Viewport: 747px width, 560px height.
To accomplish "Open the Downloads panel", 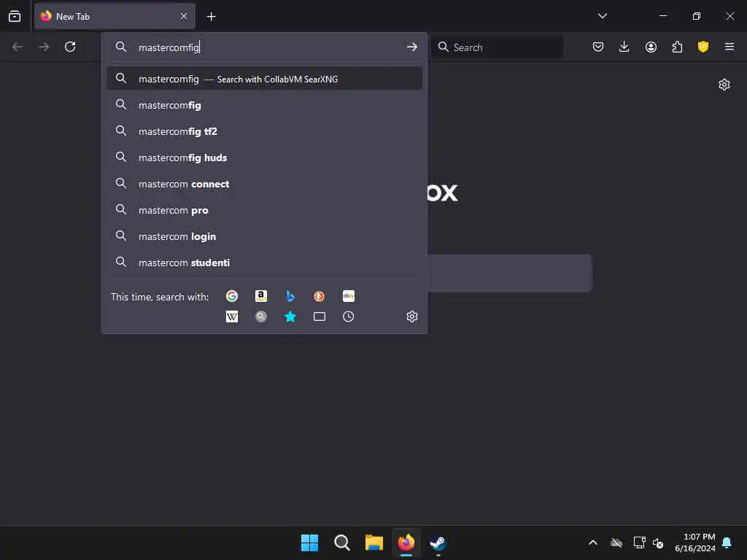I will (x=624, y=47).
